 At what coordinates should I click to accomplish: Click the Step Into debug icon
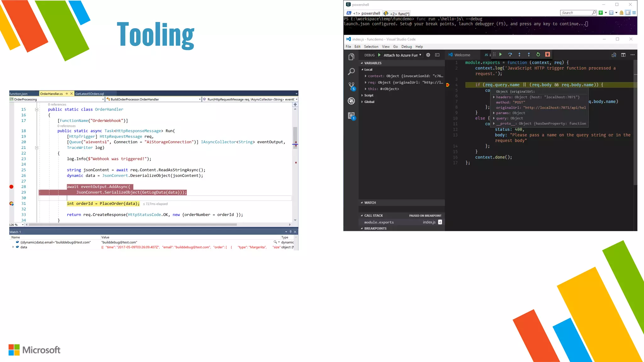coord(519,54)
